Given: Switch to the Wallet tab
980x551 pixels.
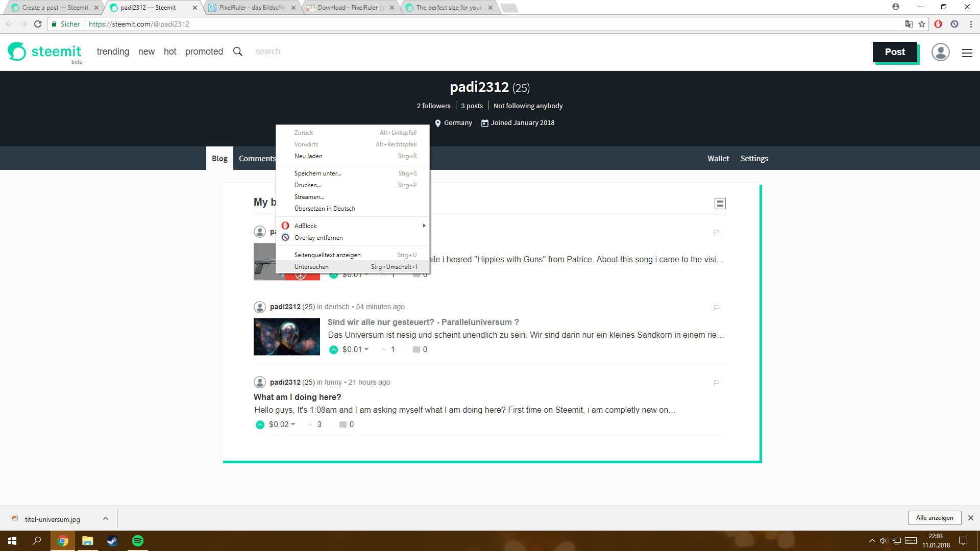Looking at the screenshot, I should tap(718, 158).
